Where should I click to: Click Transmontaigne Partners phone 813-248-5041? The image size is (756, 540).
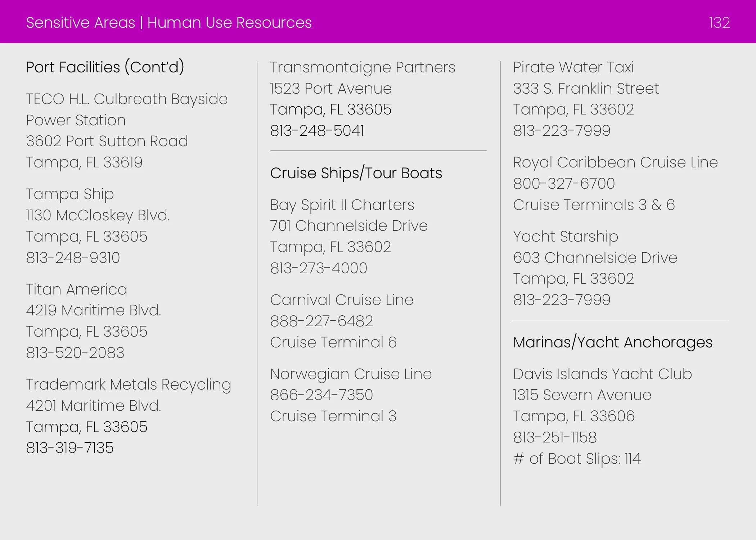tap(317, 131)
